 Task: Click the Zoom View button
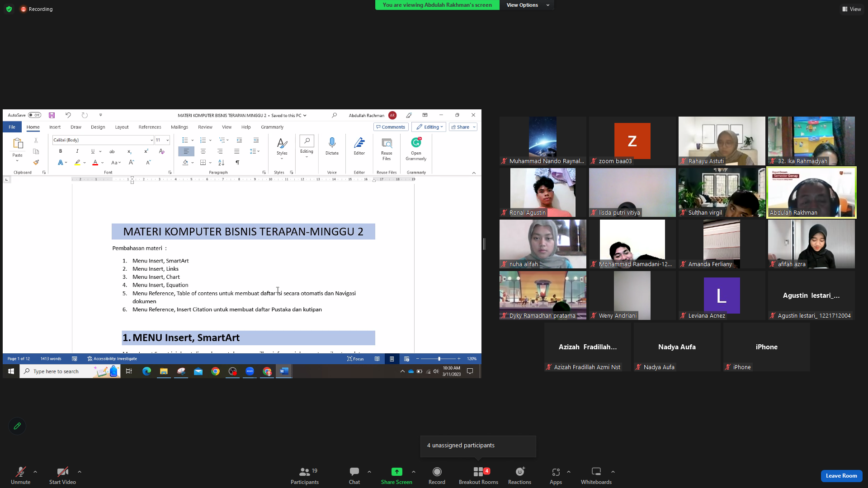click(x=851, y=9)
